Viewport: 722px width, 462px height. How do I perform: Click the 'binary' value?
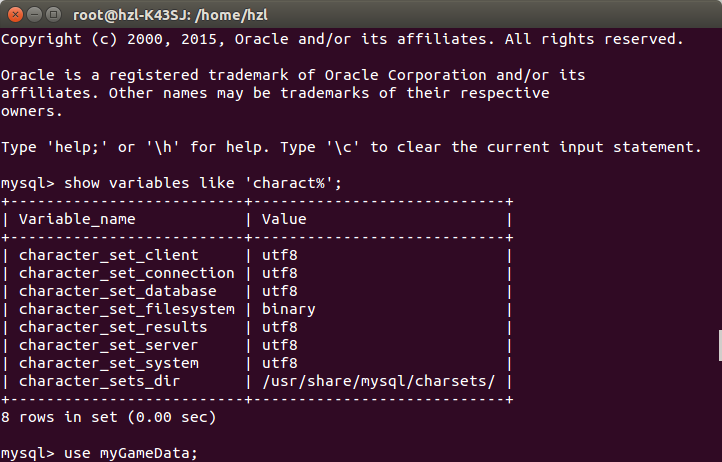tap(289, 310)
